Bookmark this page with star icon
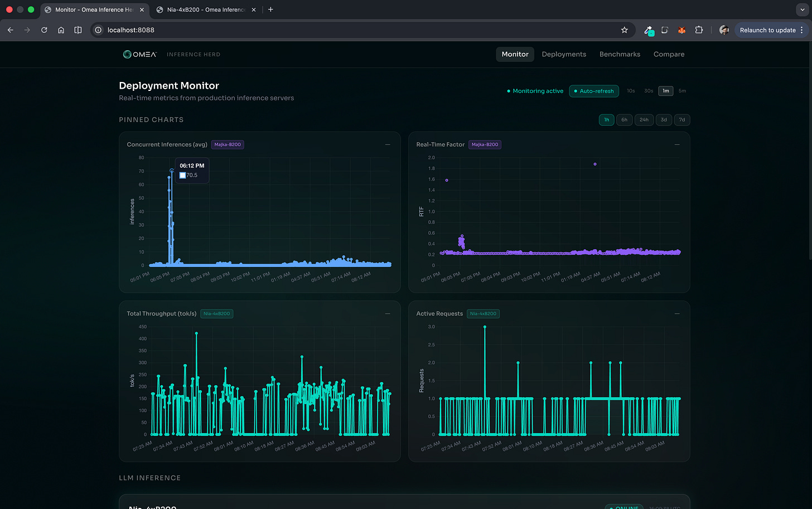Image resolution: width=812 pixels, height=509 pixels. (x=624, y=30)
